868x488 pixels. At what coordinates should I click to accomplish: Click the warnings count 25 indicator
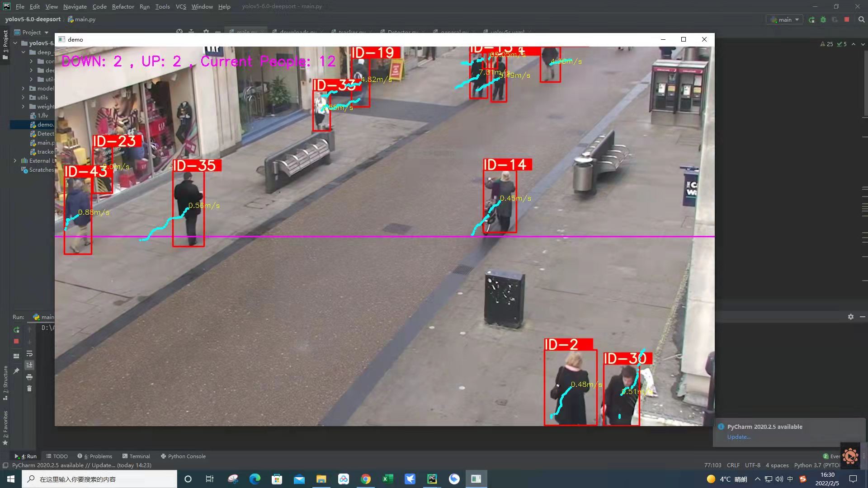pos(827,44)
